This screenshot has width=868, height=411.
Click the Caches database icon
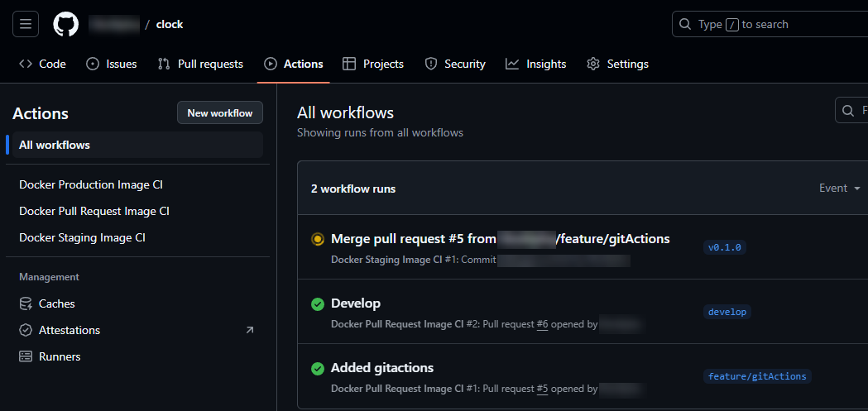click(26, 303)
